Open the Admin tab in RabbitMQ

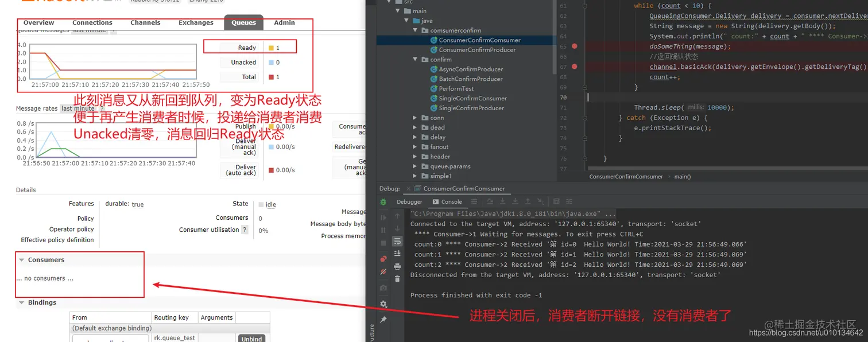tap(284, 22)
